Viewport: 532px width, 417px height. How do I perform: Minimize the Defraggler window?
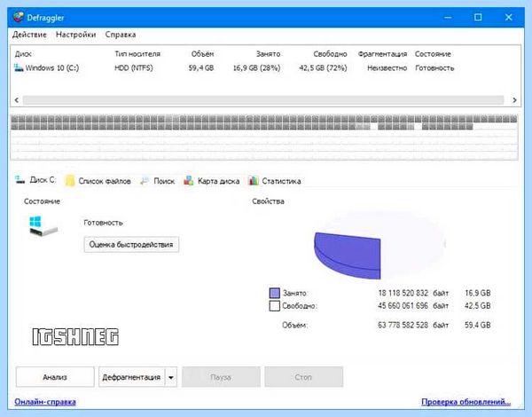coord(448,18)
